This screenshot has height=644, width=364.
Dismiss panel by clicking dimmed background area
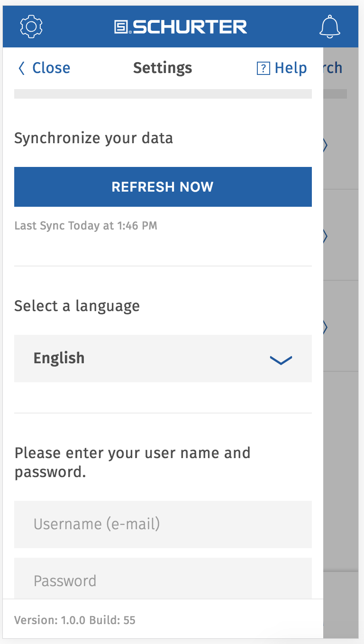[341, 451]
